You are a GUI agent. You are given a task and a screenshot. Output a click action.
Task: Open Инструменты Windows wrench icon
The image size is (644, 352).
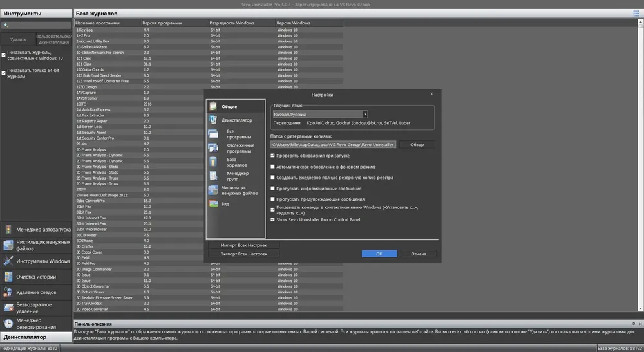point(8,261)
